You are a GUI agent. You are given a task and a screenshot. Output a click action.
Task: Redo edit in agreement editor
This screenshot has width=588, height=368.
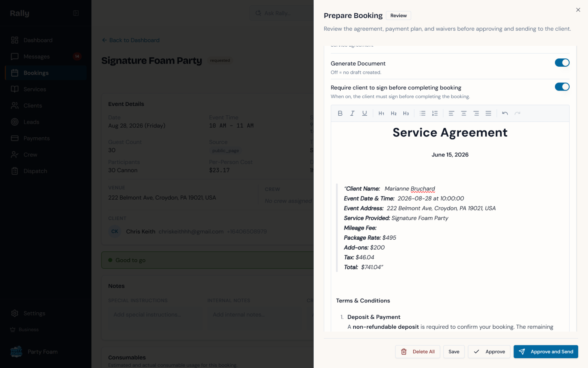coord(517,113)
